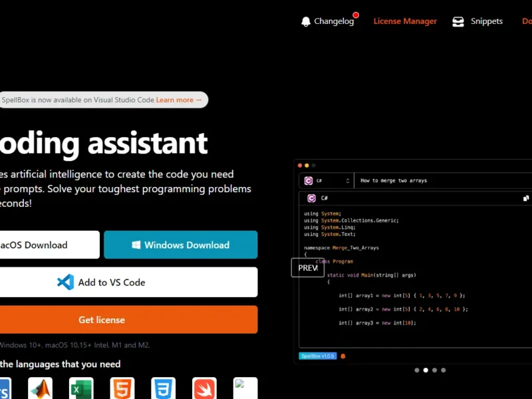Viewport: 532px width, 399px height.
Task: Click the CSS3 language icon
Action: (x=163, y=388)
